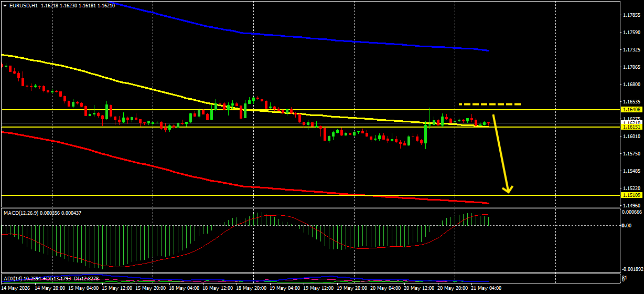The image size is (644, 294).
Task: Click the tall green candle near 20 May 12:00
Action: [x=426, y=133]
